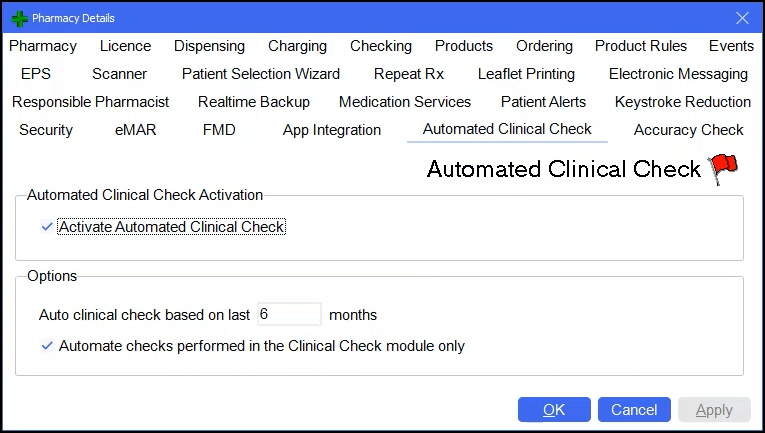Toggle Activate Automated Clinical Check checkbox
The width and height of the screenshot is (765, 433).
(x=47, y=227)
